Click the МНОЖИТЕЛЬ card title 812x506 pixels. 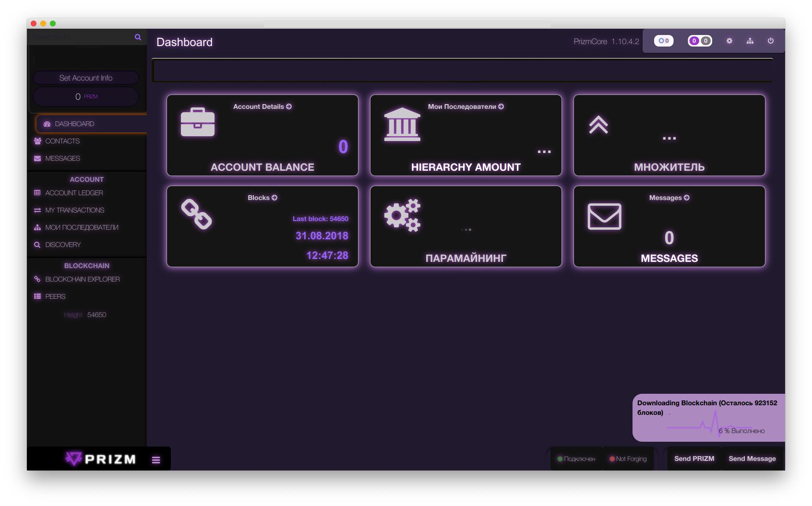pos(669,167)
